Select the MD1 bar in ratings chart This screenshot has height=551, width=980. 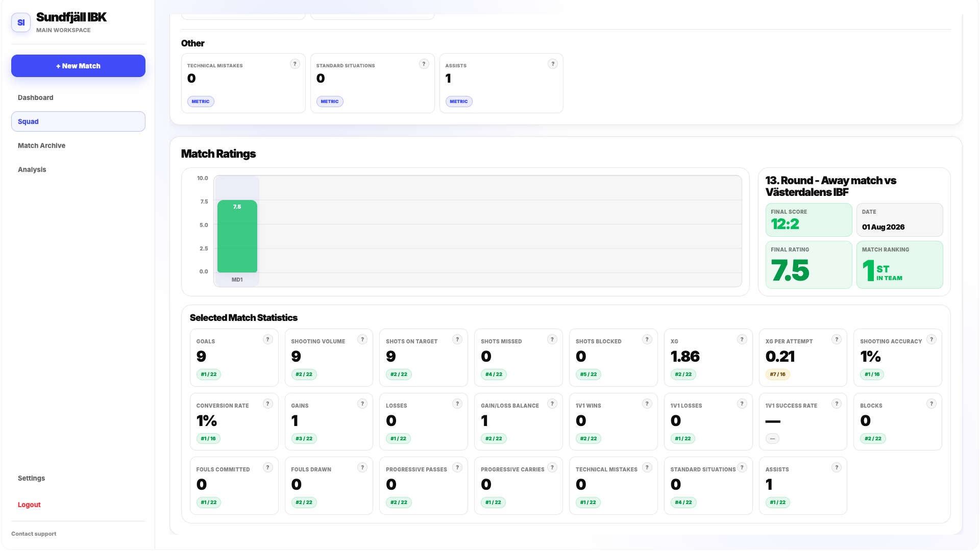(x=237, y=236)
